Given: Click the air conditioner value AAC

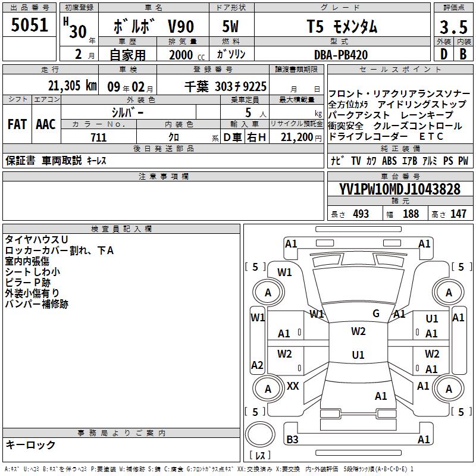Looking at the screenshot, I should 46,124.
